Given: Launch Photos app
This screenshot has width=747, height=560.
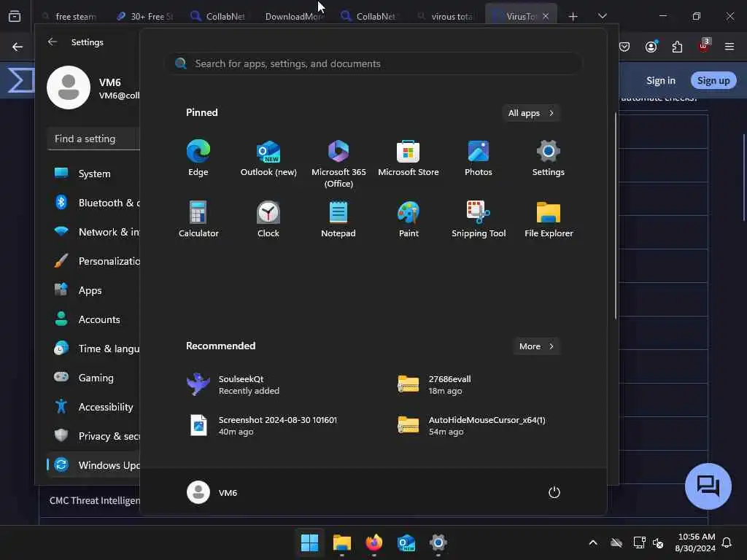Looking at the screenshot, I should coord(479,158).
